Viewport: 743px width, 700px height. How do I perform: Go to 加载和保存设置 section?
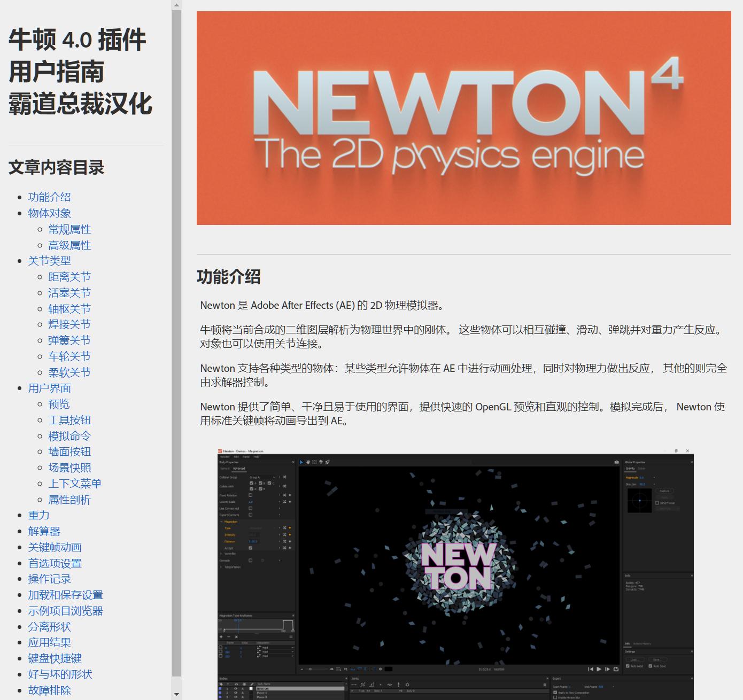65,595
